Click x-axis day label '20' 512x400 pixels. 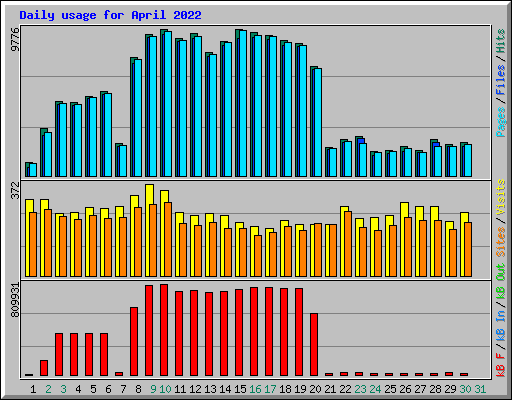(315, 389)
